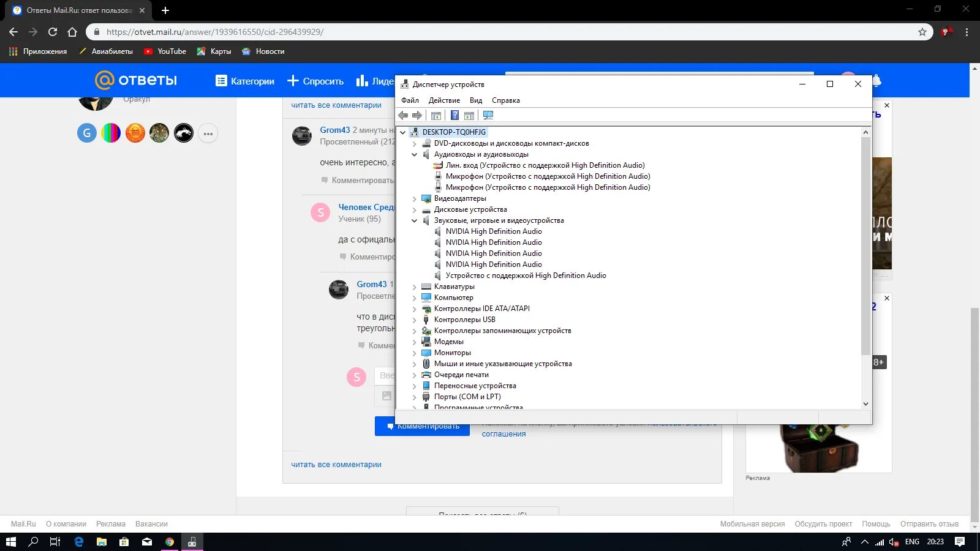Click the blue Комментировать button
Screen dimensions: 980x551
[422, 427]
